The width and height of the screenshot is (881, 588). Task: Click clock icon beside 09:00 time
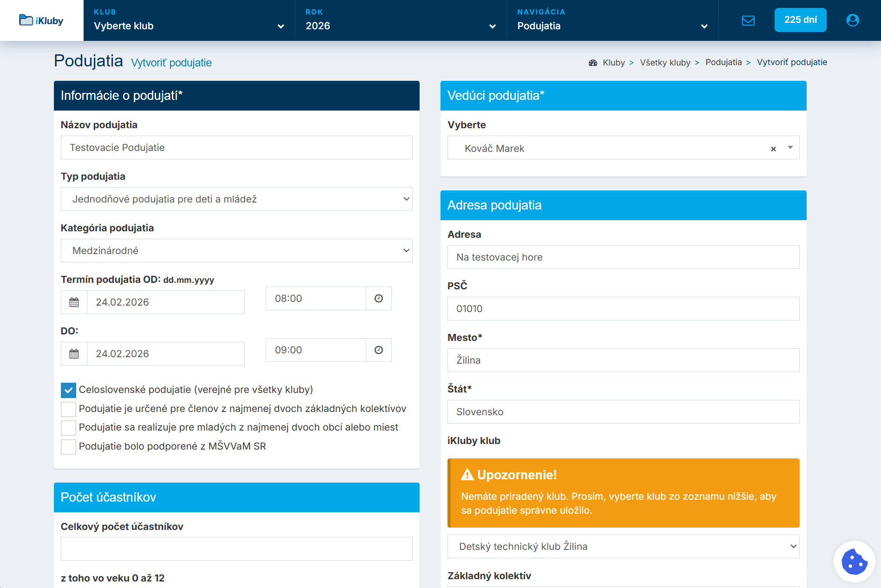379,350
